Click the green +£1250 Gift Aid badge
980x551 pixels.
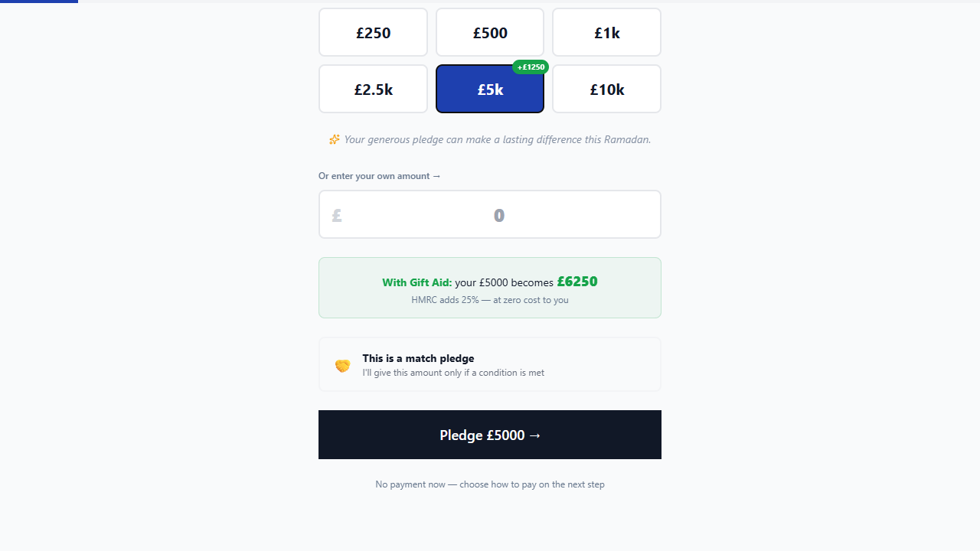(531, 67)
